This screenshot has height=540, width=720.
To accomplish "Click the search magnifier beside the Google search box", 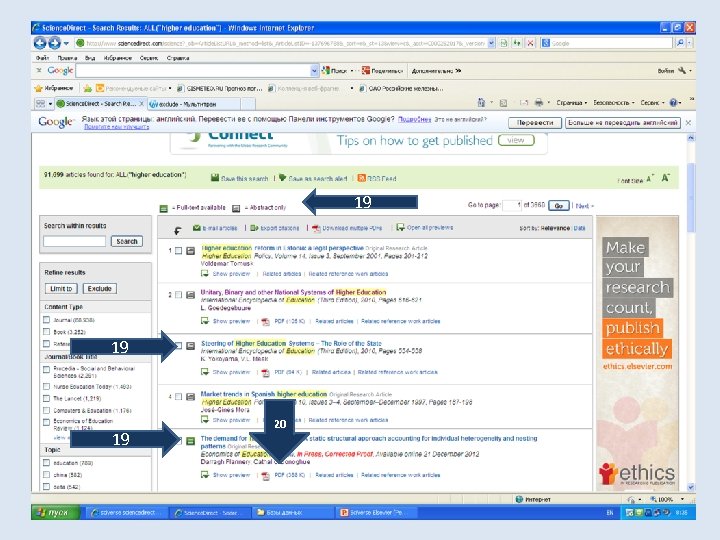I will click(x=680, y=43).
